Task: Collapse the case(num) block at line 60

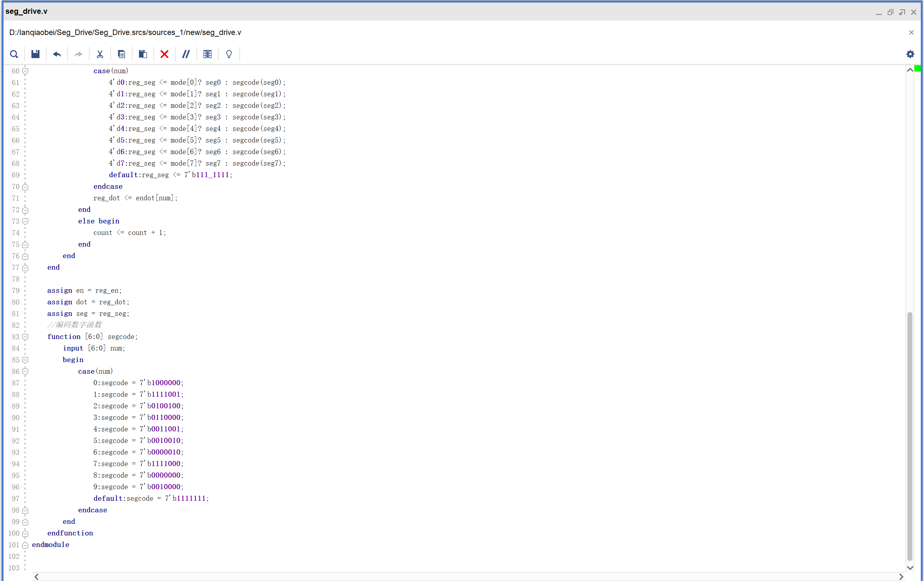Action: 25,71
